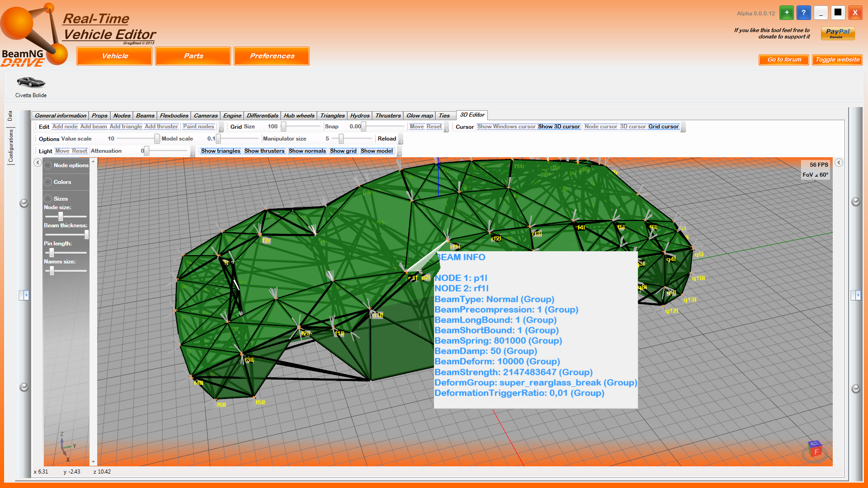Open the vertical Data tab
This screenshot has height=488, width=868.
10,117
